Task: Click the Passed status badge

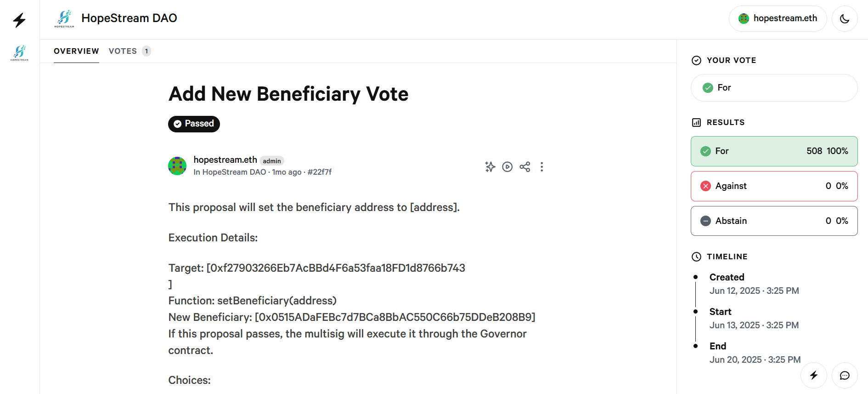Action: (193, 124)
